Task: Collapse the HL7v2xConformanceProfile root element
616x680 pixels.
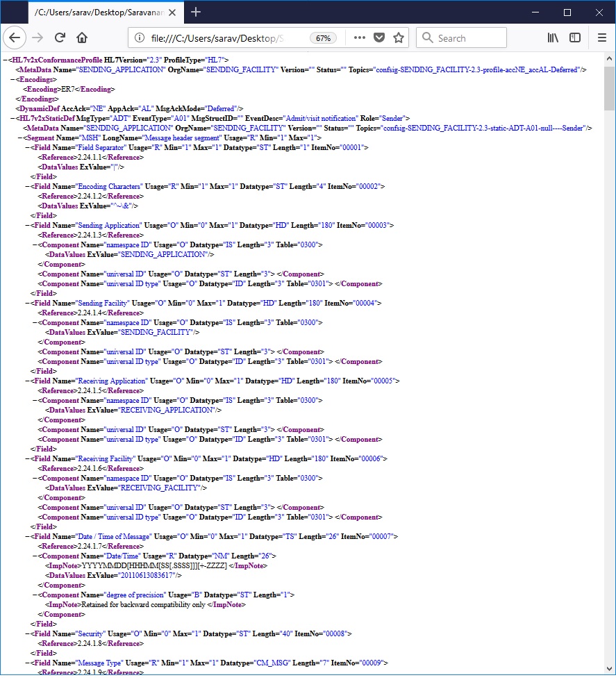Action: pos(6,59)
